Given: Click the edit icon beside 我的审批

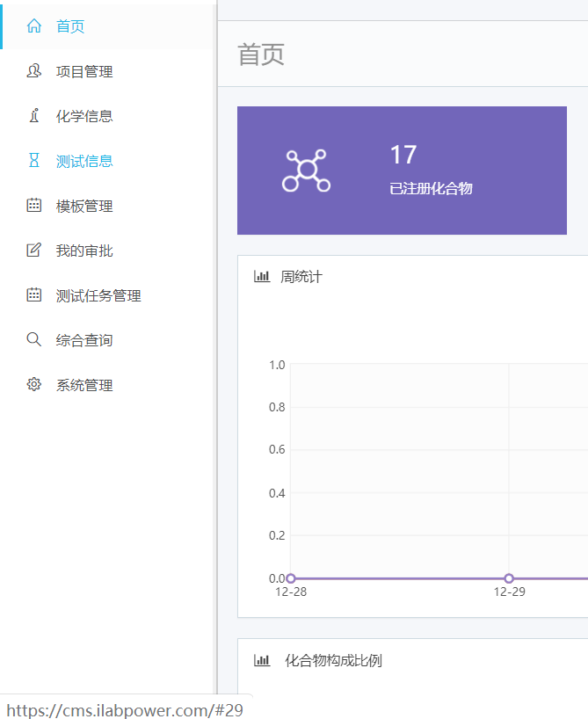Looking at the screenshot, I should point(34,250).
